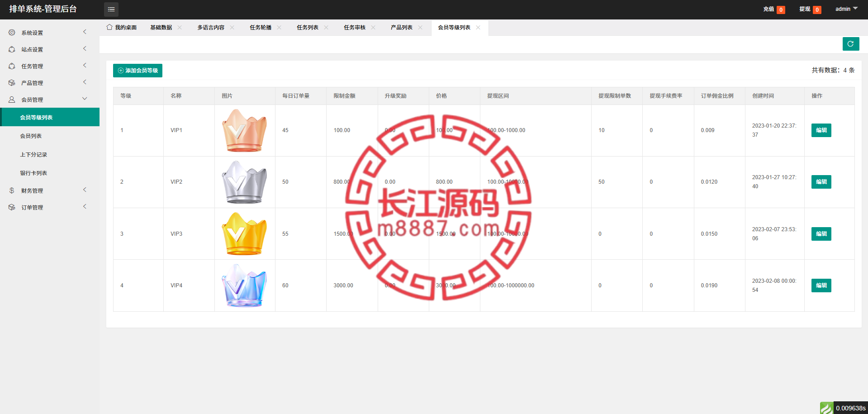Open the VIP3 gold crown image

click(x=244, y=234)
